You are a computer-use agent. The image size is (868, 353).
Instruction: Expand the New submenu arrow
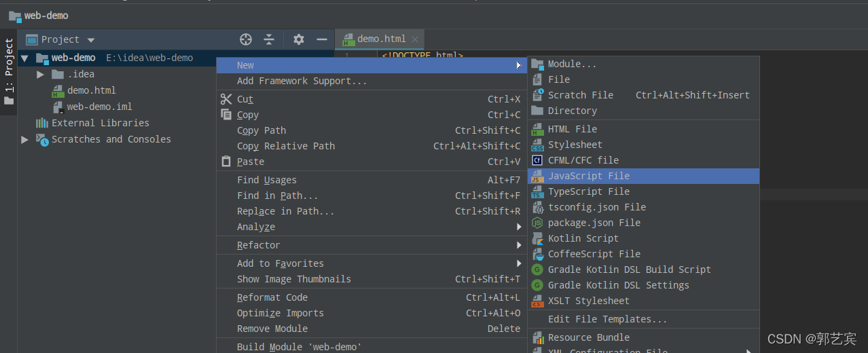tap(519, 65)
